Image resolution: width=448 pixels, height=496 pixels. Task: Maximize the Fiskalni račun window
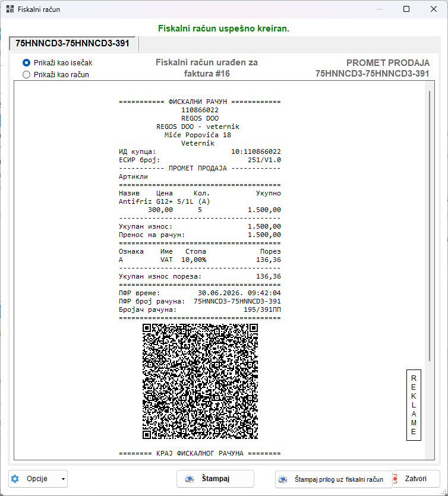pos(406,9)
